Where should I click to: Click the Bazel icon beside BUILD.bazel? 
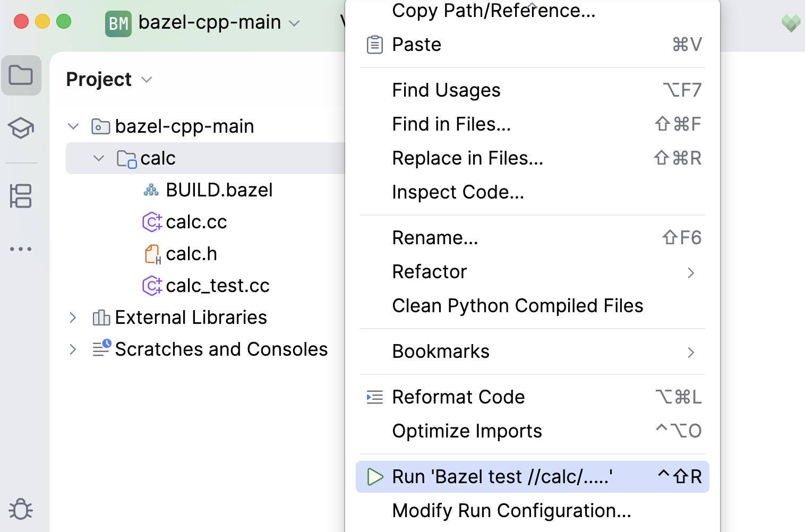pyautogui.click(x=151, y=190)
